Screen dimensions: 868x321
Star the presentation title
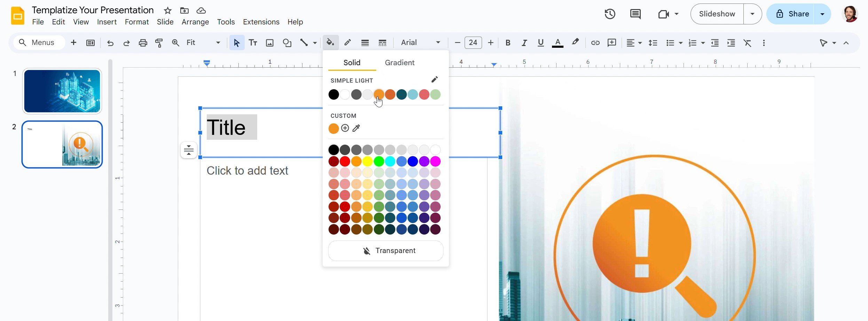(168, 10)
